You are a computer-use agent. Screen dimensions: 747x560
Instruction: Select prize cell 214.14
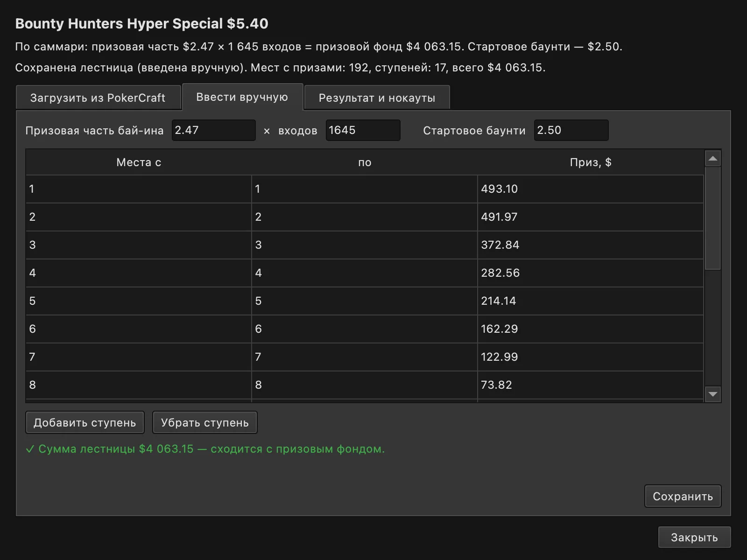(x=591, y=301)
